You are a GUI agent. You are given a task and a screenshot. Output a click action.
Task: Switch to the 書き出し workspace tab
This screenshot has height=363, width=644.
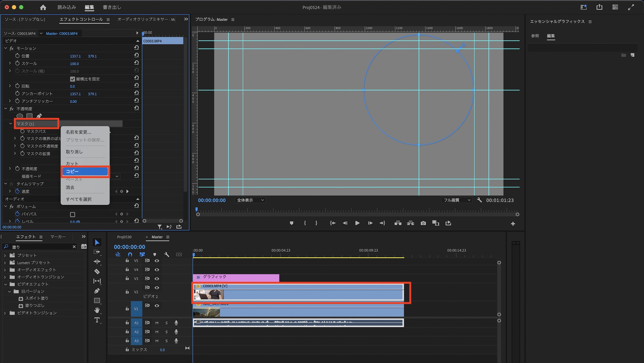click(112, 7)
